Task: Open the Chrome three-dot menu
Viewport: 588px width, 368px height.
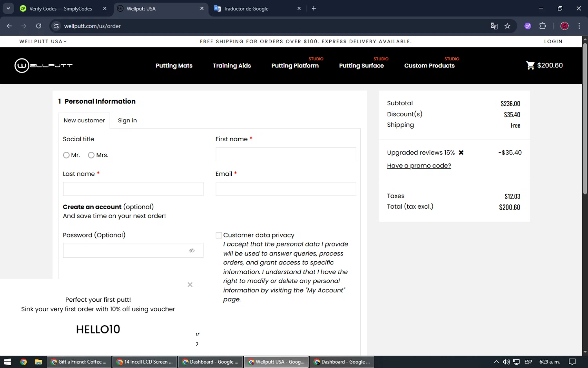Action: (x=579, y=26)
